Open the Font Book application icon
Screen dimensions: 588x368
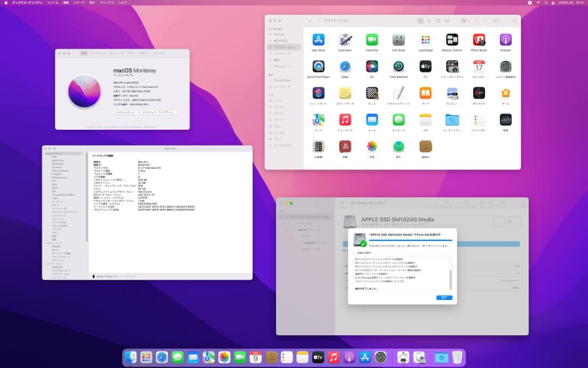[x=399, y=40]
